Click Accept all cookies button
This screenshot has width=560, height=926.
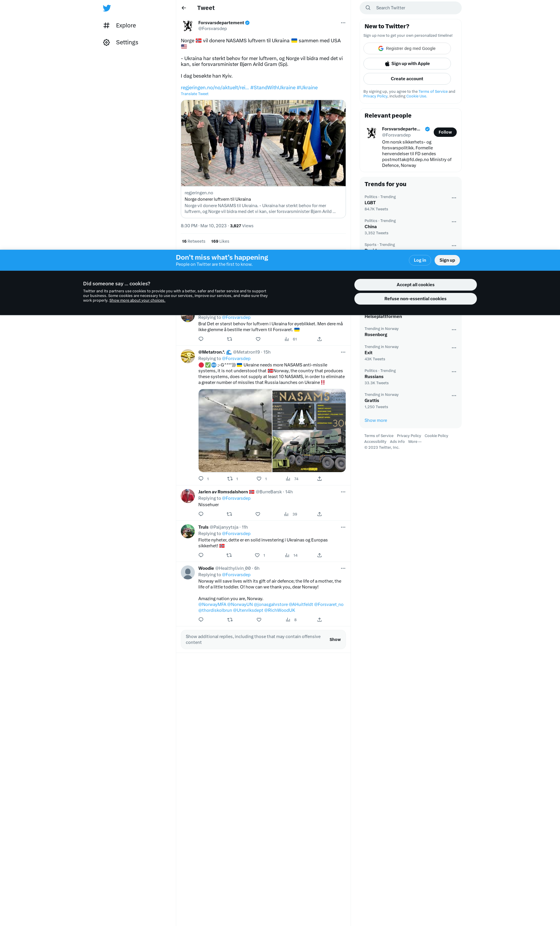pyautogui.click(x=415, y=285)
